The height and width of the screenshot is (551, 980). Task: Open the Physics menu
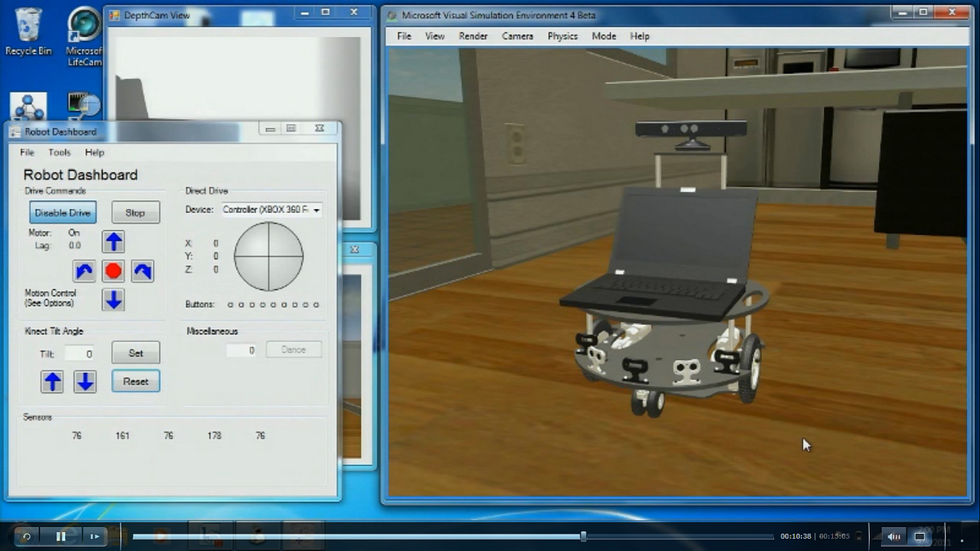tap(563, 36)
